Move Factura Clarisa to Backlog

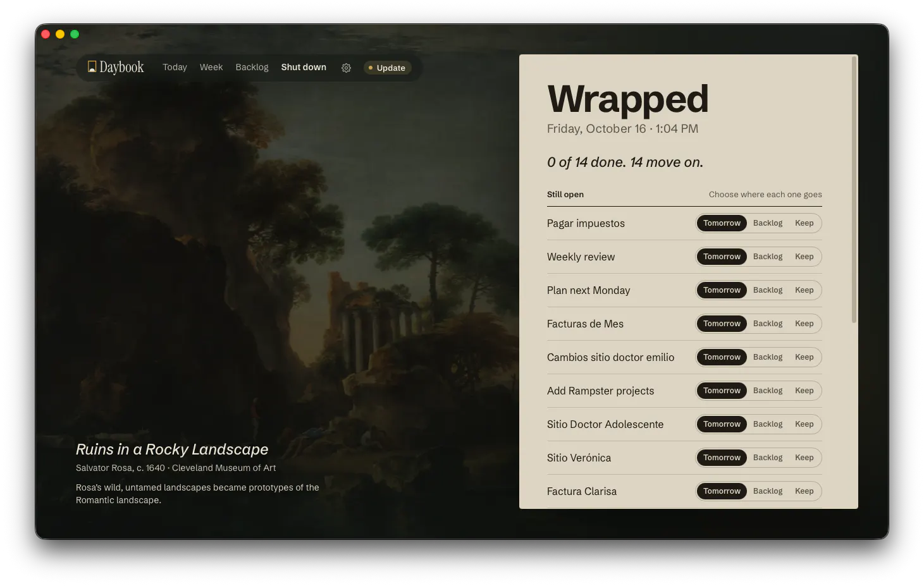click(x=768, y=491)
